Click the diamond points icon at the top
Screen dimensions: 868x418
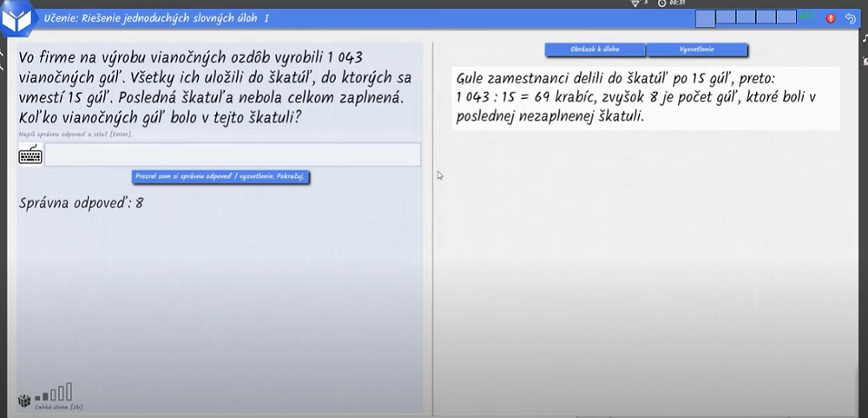(x=635, y=3)
